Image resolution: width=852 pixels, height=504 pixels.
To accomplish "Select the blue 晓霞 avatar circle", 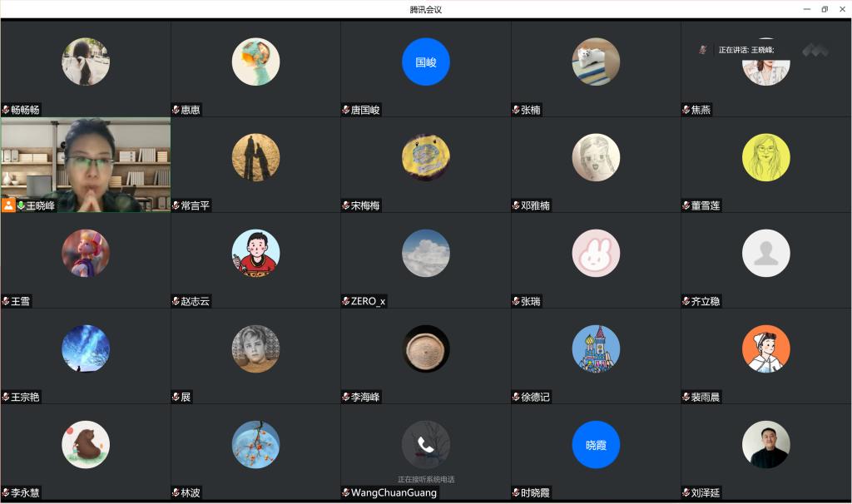I will (596, 445).
